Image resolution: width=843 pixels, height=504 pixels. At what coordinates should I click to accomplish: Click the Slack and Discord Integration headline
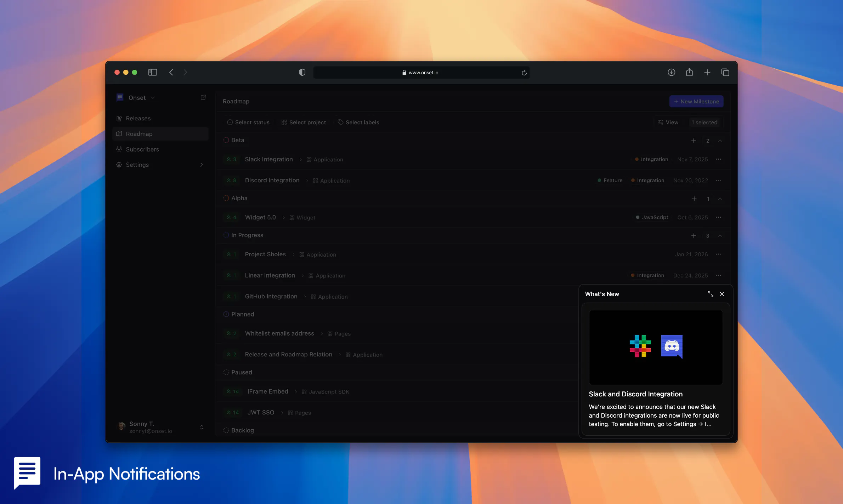pyautogui.click(x=635, y=394)
